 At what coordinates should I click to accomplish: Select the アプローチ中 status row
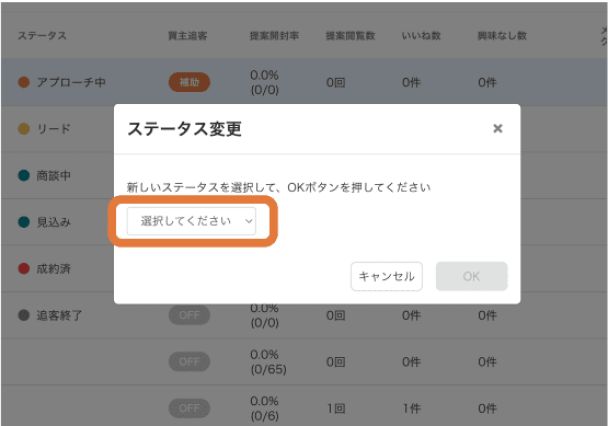pyautogui.click(x=304, y=82)
